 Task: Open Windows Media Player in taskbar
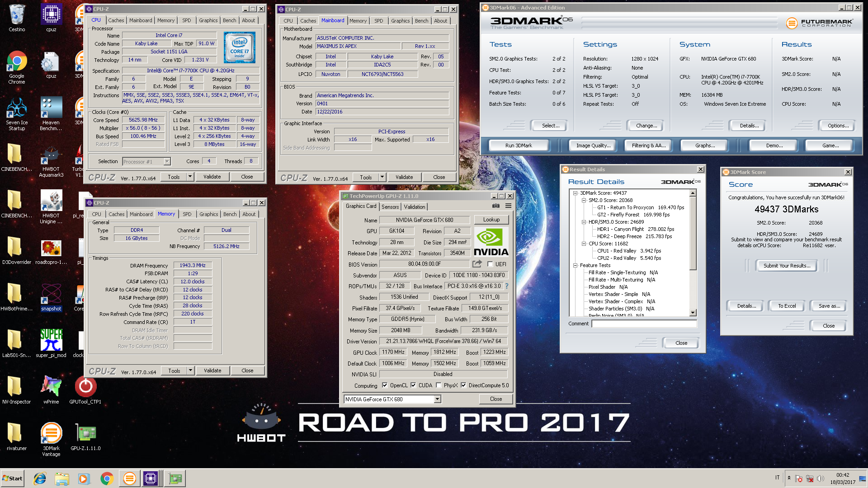(84, 479)
